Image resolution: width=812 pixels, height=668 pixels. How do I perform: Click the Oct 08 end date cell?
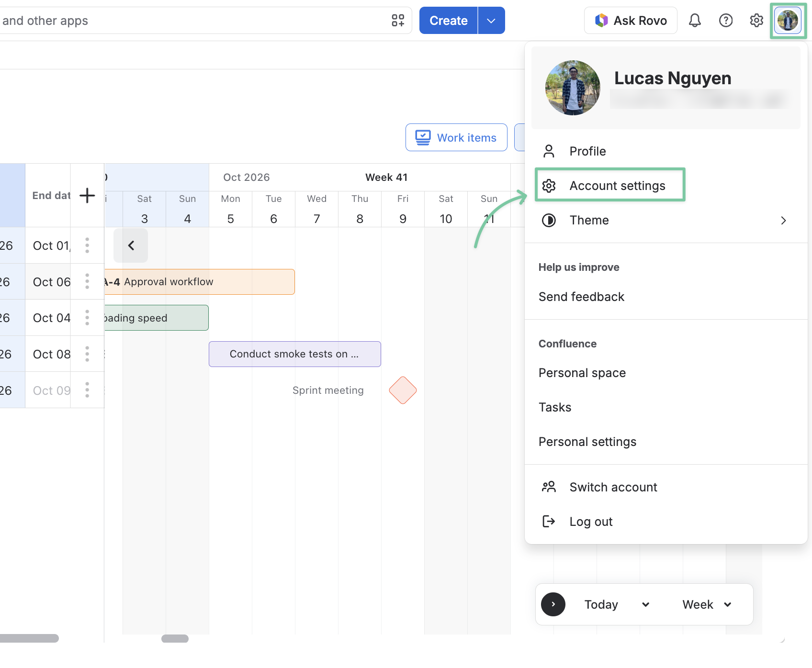(x=48, y=354)
